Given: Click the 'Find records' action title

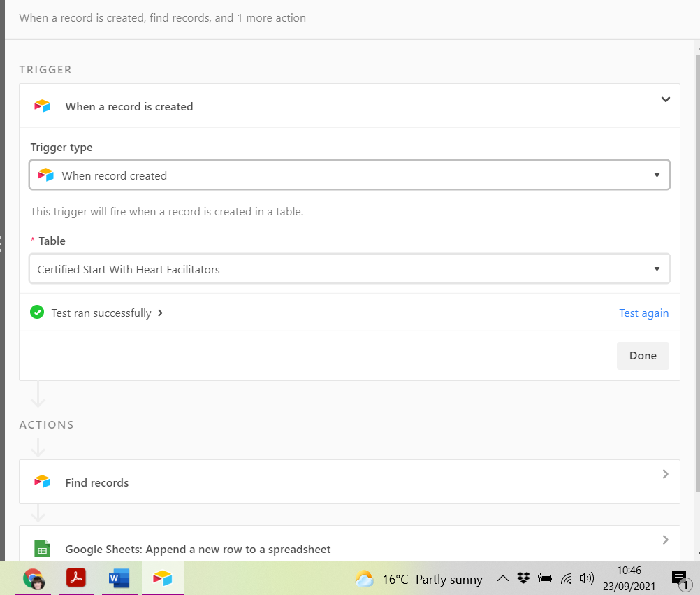Looking at the screenshot, I should click(97, 483).
